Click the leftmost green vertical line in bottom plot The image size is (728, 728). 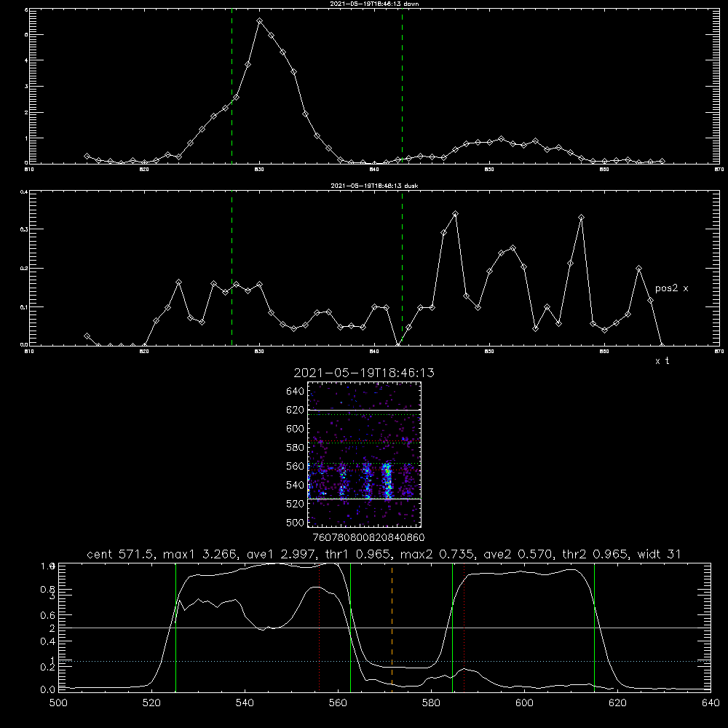pos(175,627)
